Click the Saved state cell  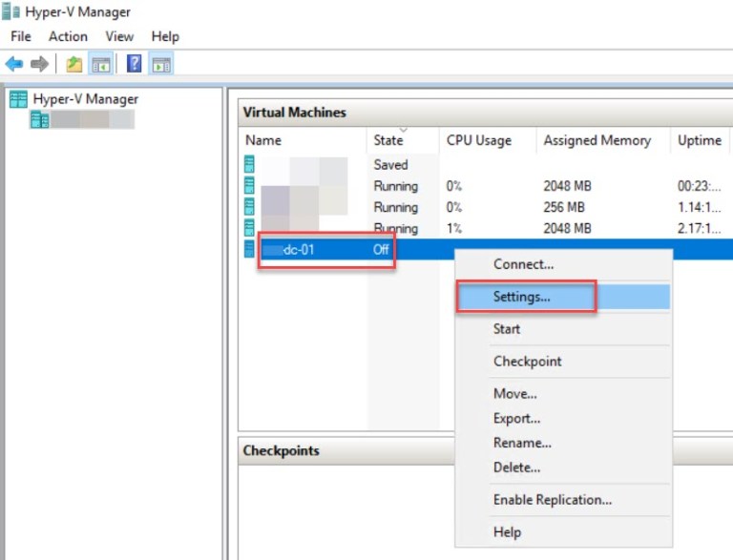pyautogui.click(x=390, y=164)
